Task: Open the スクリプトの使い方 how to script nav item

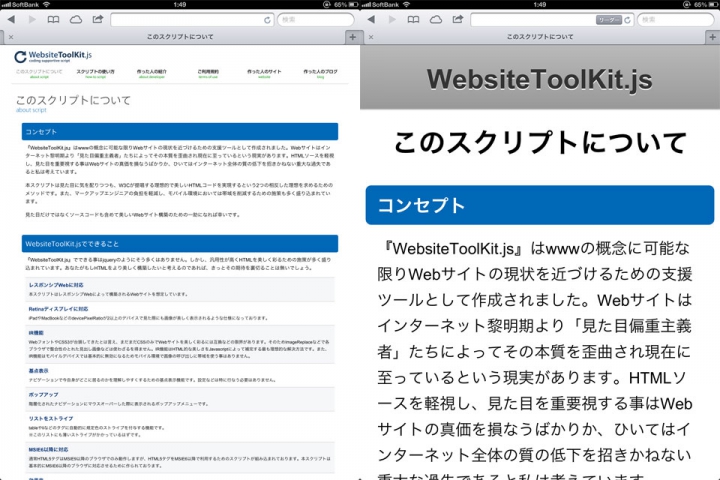Action: point(96,73)
